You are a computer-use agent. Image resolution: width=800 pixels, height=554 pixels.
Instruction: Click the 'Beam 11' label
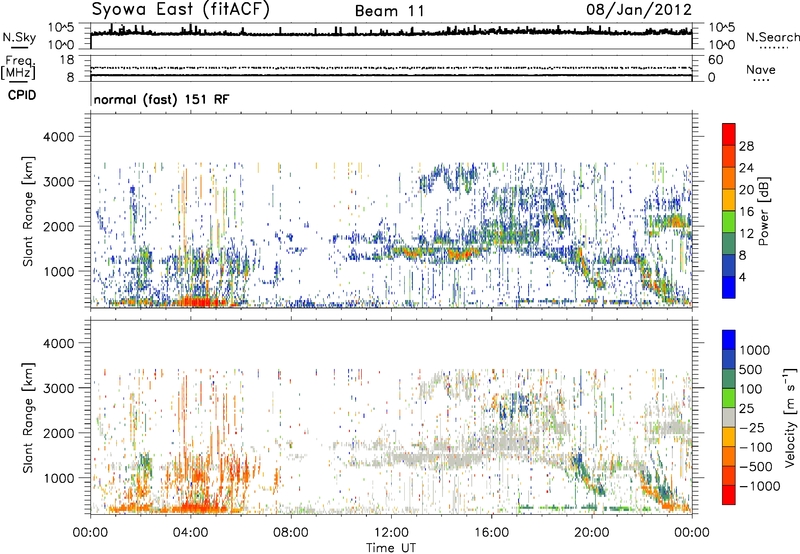tap(390, 11)
